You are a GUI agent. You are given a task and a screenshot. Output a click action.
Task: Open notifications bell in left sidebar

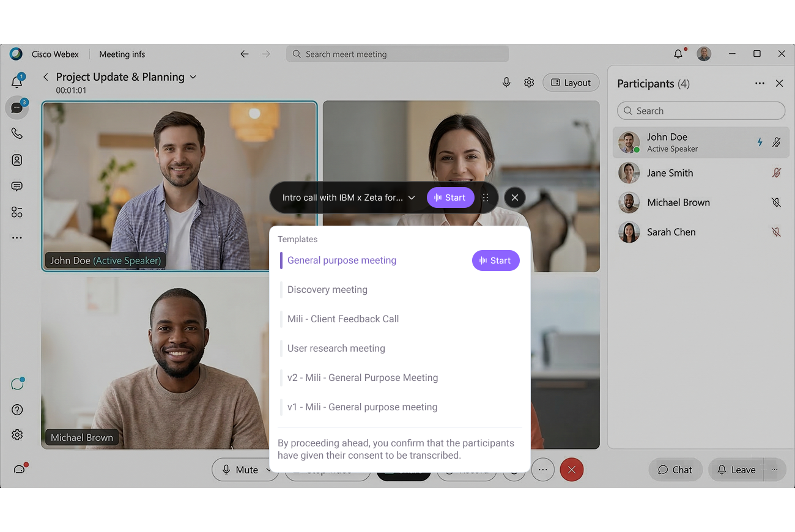[x=17, y=81]
